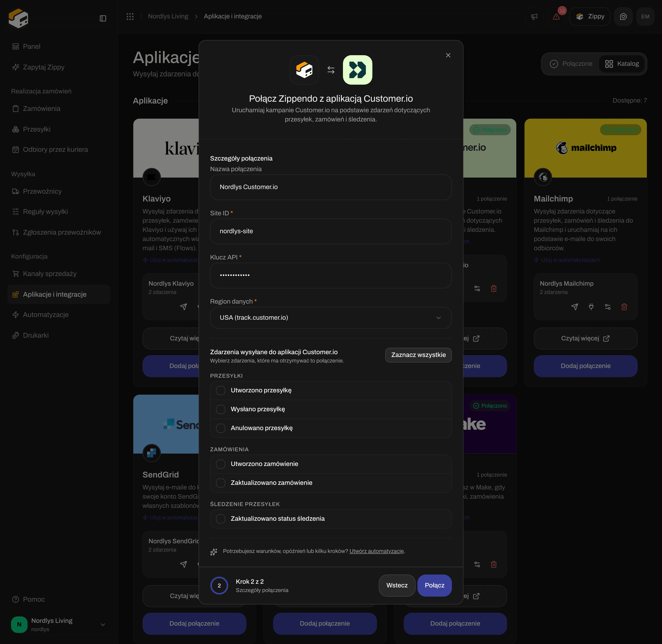Viewport: 662px width, 644px height.
Task: Check the Utworzono przesyłkę event
Action: 221,390
